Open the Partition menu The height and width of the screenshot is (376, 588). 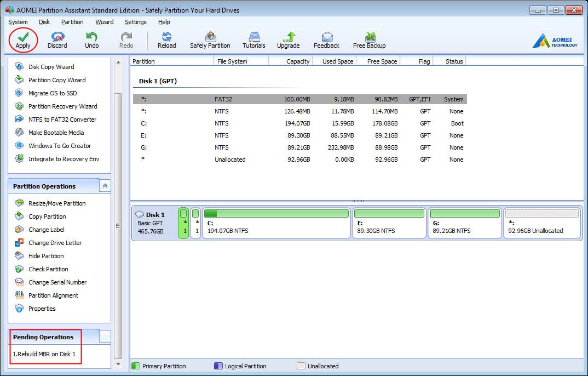(x=72, y=22)
